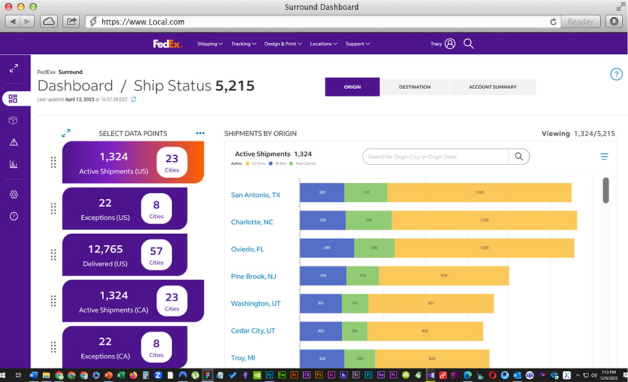Click the Origin City search field

click(436, 157)
